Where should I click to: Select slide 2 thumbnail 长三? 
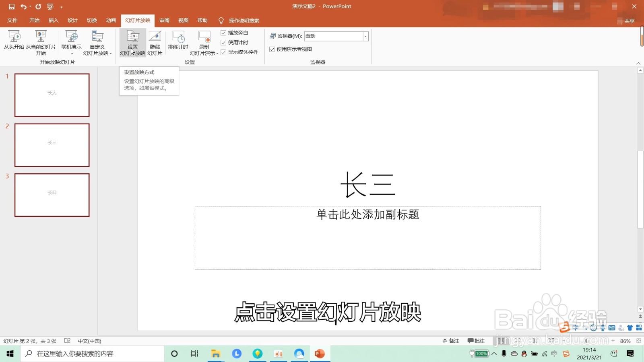point(52,145)
